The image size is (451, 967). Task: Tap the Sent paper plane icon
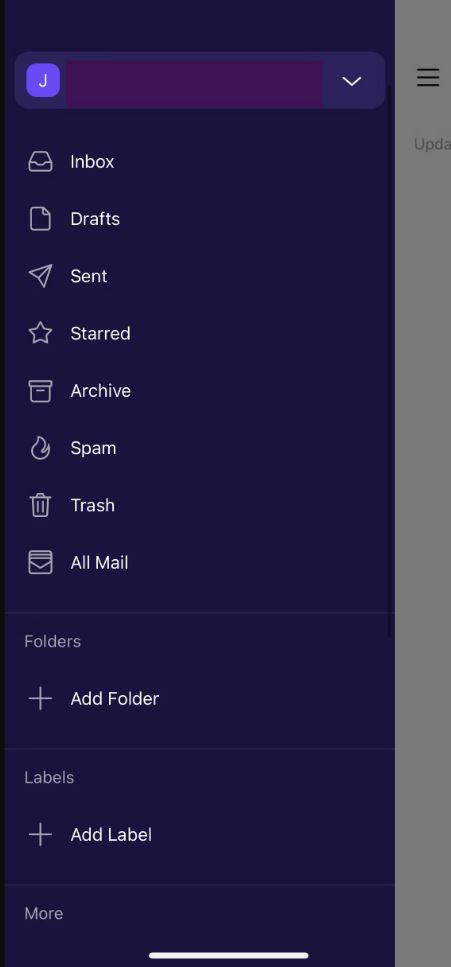point(40,276)
